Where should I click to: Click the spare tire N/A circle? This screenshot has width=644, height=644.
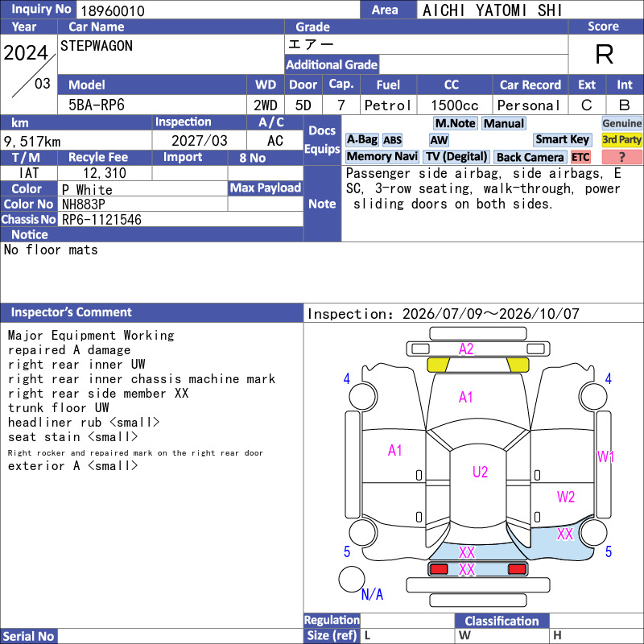click(x=352, y=579)
